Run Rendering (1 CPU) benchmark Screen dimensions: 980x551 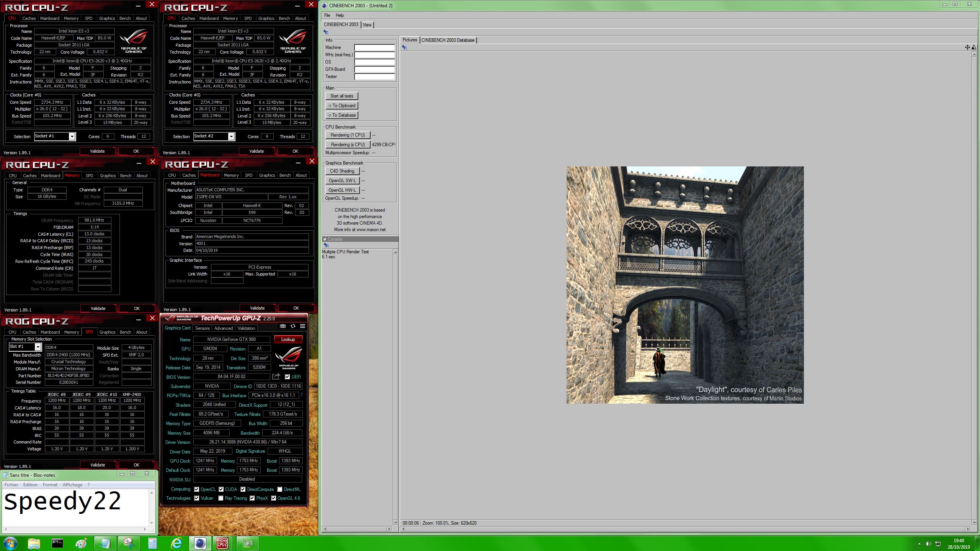pyautogui.click(x=348, y=135)
